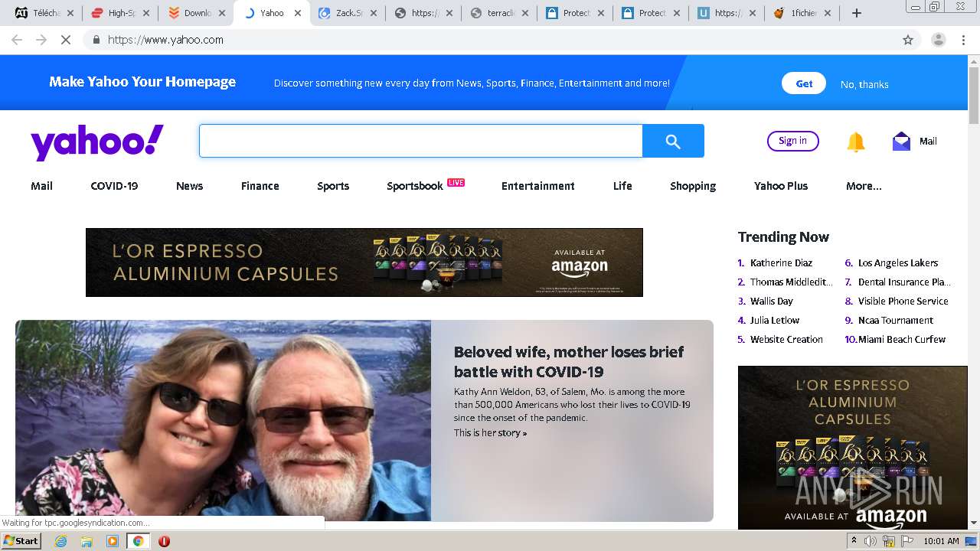Open the Windows Start button
980x551 pixels.
click(x=21, y=541)
